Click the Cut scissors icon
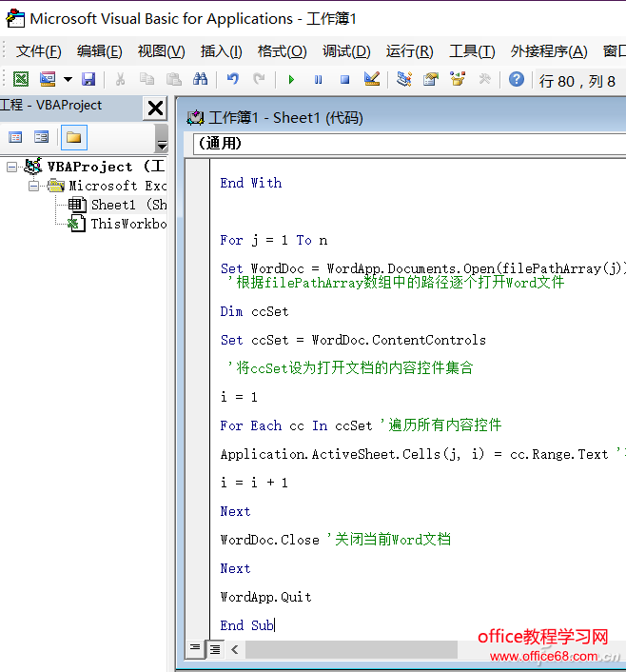The image size is (626, 672). 121,79
